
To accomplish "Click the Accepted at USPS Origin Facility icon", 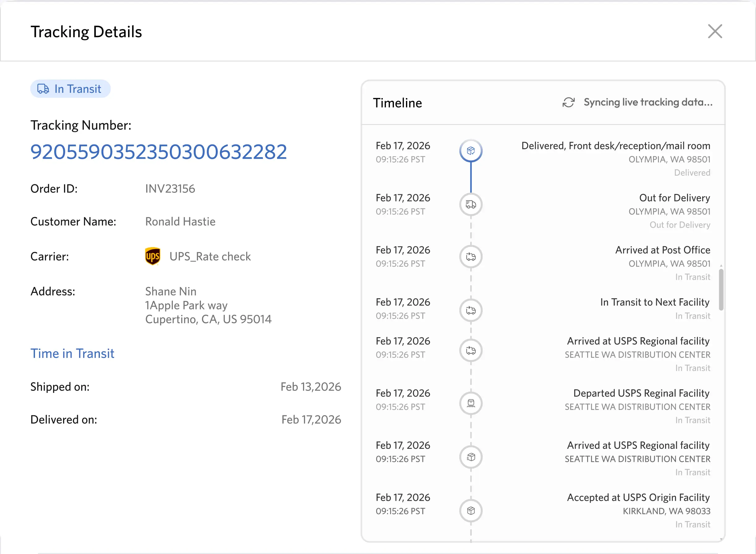I will pos(471,510).
